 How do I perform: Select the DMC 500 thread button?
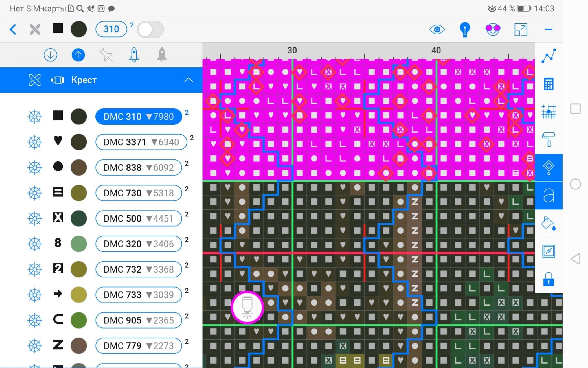[139, 219]
